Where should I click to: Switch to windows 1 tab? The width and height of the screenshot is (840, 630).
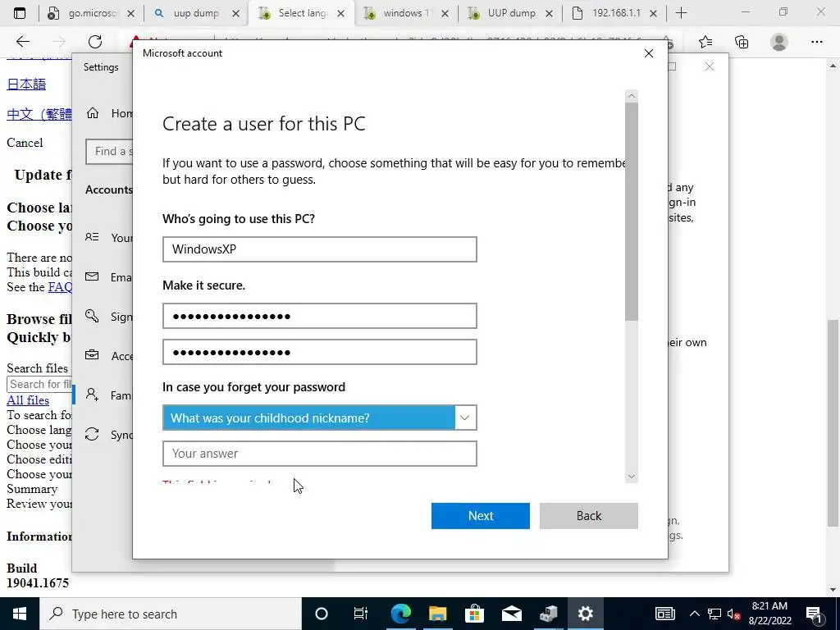406,14
